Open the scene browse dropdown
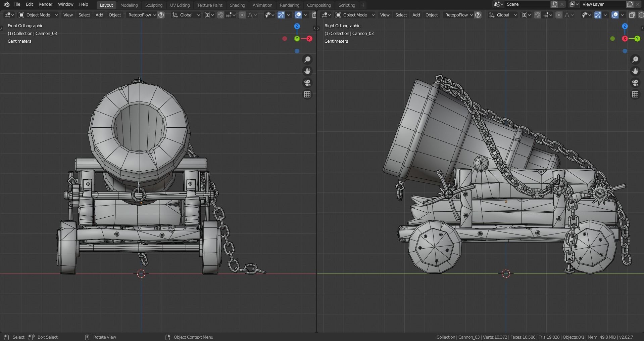Screen dimensions: 644x341 498,4
